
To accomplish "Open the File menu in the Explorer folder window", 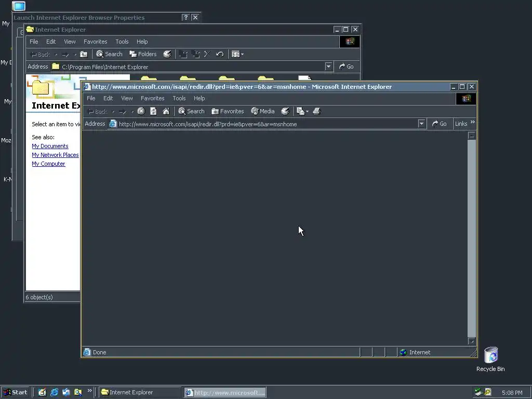I will point(34,42).
